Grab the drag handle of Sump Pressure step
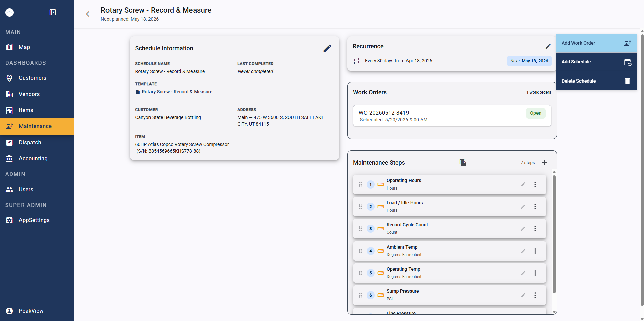Screen dimensions: 644x321 [x=360, y=295]
